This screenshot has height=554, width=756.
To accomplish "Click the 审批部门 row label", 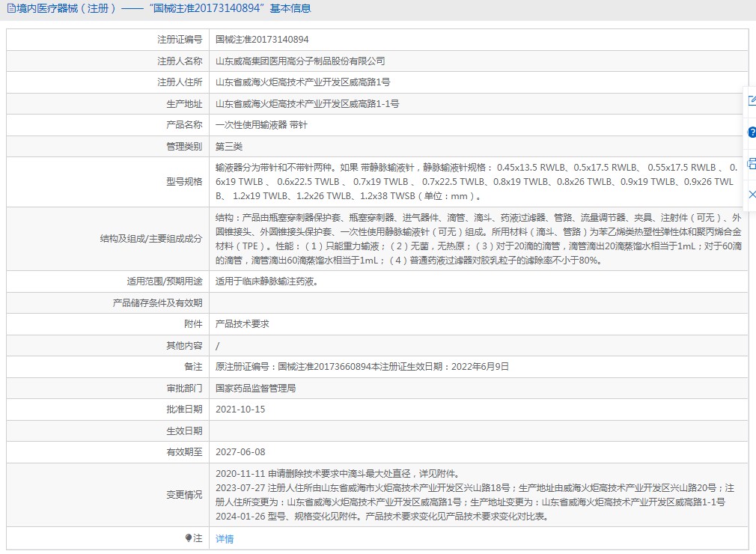I will pos(184,388).
